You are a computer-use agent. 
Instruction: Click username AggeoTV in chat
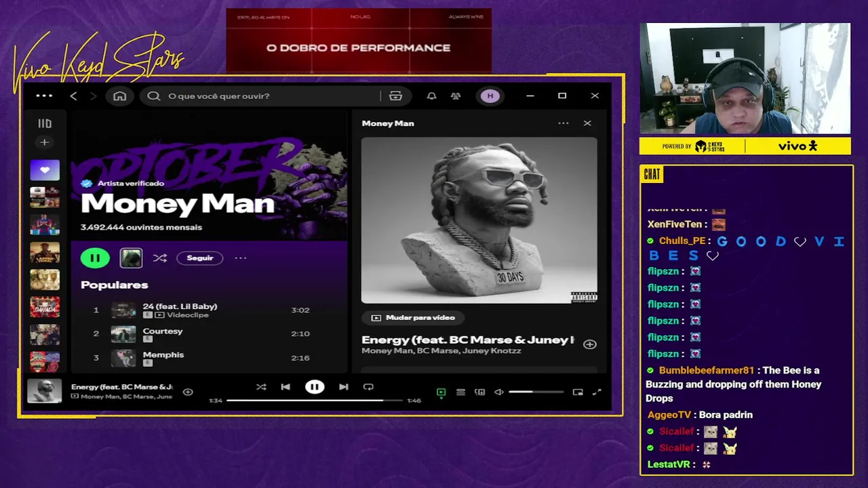click(669, 415)
